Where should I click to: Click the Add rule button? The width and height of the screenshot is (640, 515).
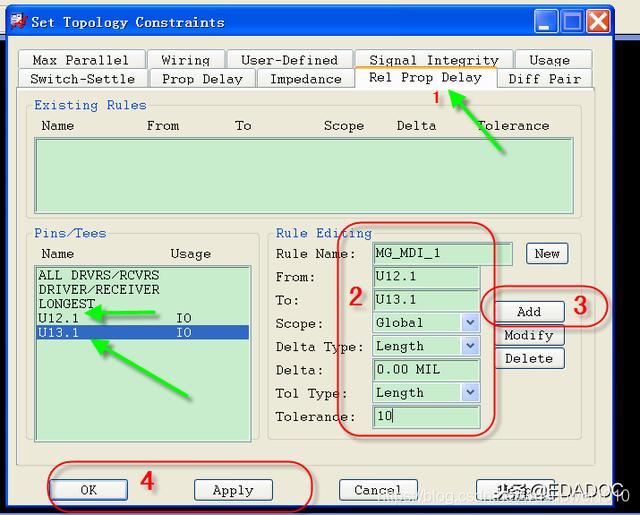click(x=529, y=312)
